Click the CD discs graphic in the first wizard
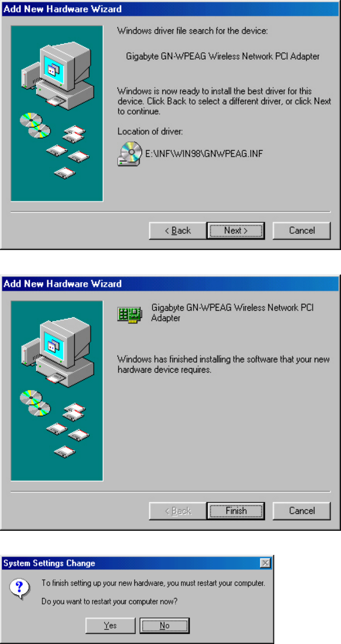This screenshot has height=644, width=341. pos(35,125)
